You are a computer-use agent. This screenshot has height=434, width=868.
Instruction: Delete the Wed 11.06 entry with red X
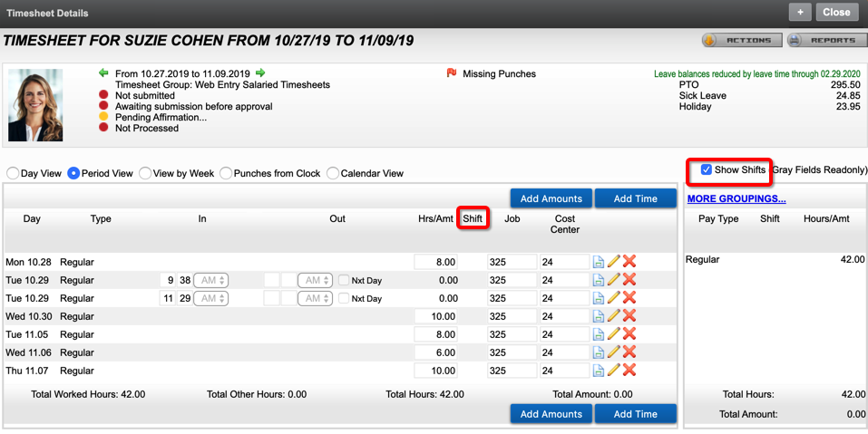pos(629,352)
